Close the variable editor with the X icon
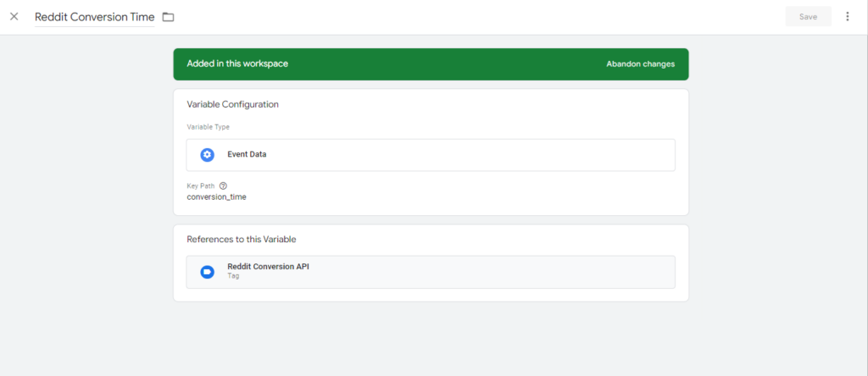The height and width of the screenshot is (376, 868). [x=14, y=17]
